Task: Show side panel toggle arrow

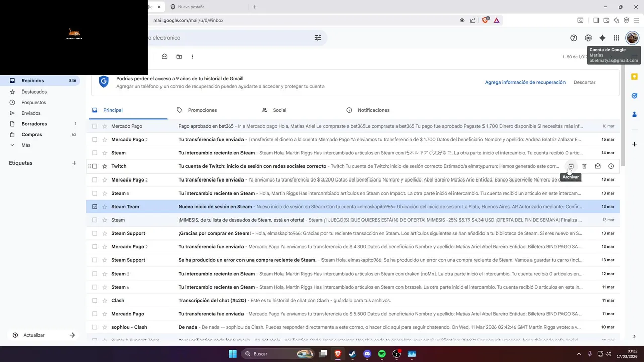Action: [x=634, y=336]
